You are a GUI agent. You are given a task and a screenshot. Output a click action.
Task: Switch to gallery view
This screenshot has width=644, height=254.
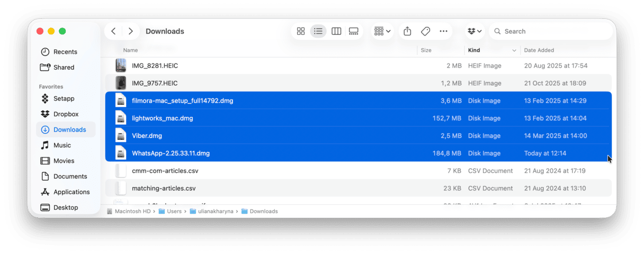point(354,31)
